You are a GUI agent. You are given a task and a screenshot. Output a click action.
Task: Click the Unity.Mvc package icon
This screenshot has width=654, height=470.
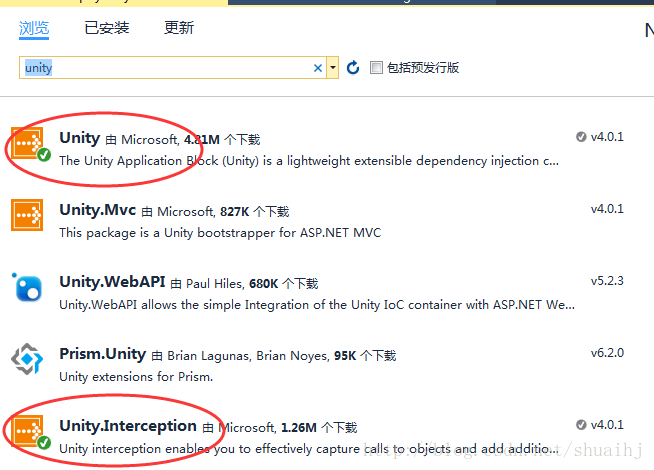(x=27, y=215)
